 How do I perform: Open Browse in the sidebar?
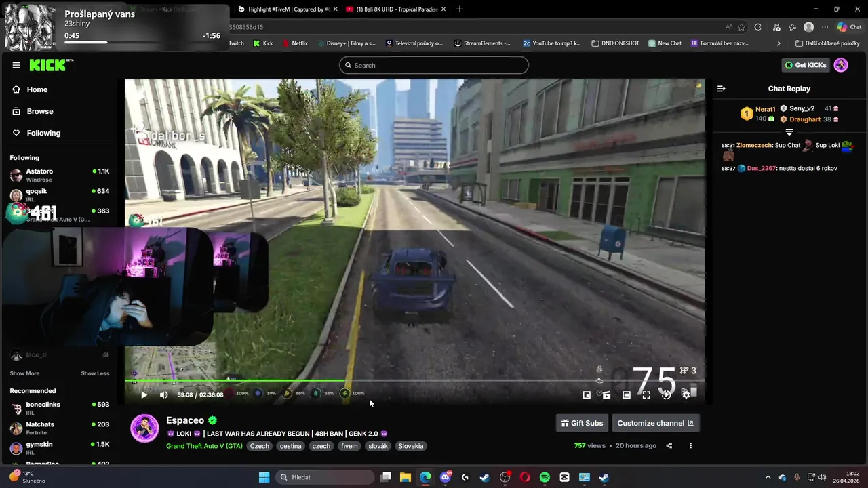pos(33,111)
